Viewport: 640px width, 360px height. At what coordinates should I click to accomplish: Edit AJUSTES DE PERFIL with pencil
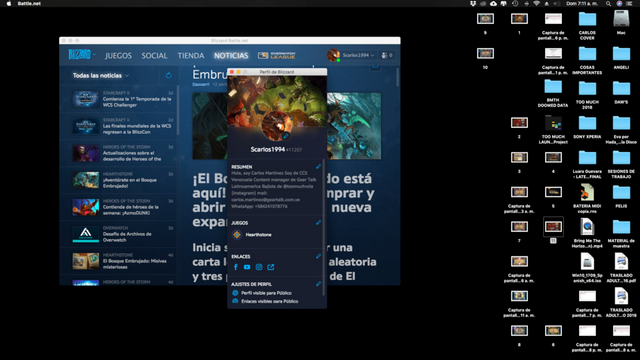pos(318,284)
